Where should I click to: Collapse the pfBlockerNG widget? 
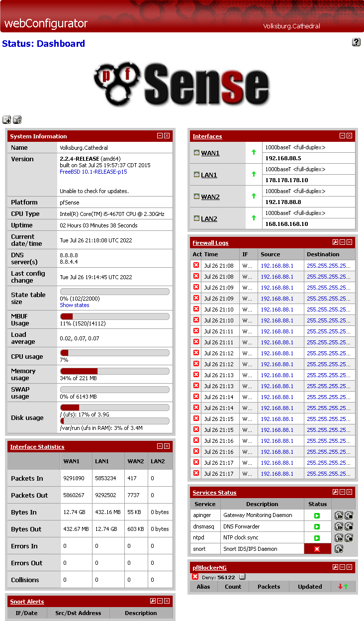342,567
